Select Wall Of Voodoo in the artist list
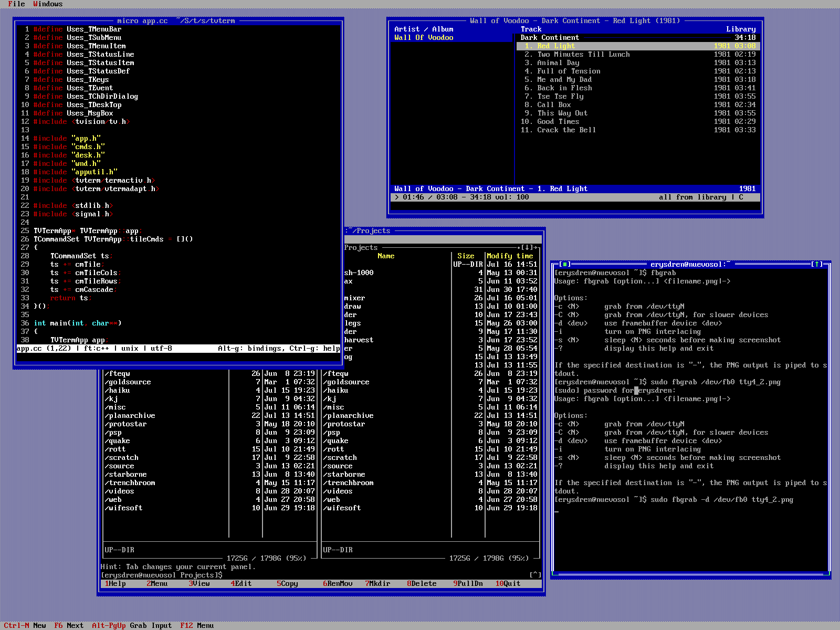The width and height of the screenshot is (840, 630). click(x=424, y=38)
